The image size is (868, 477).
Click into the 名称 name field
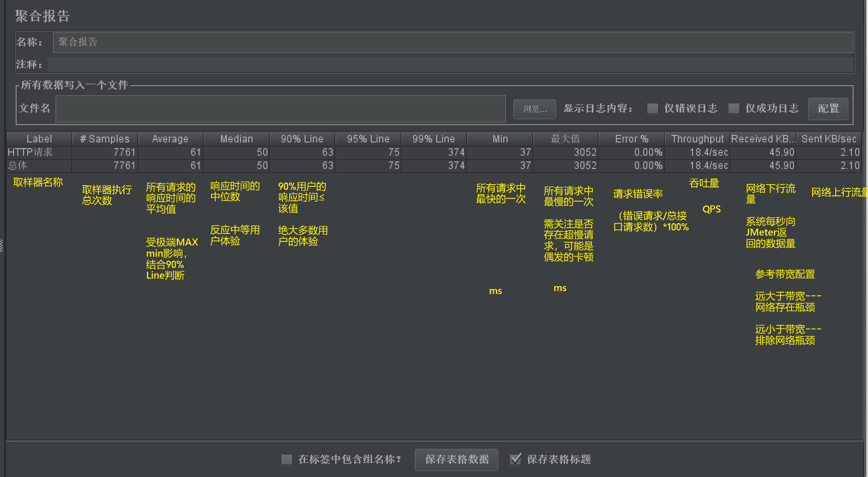coord(452,42)
